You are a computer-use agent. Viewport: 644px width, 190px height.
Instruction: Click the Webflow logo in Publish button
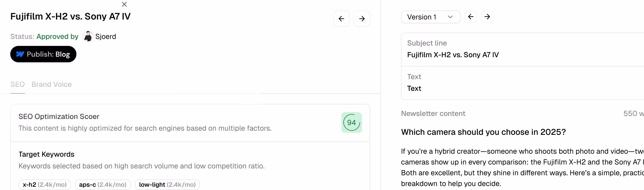[20, 54]
